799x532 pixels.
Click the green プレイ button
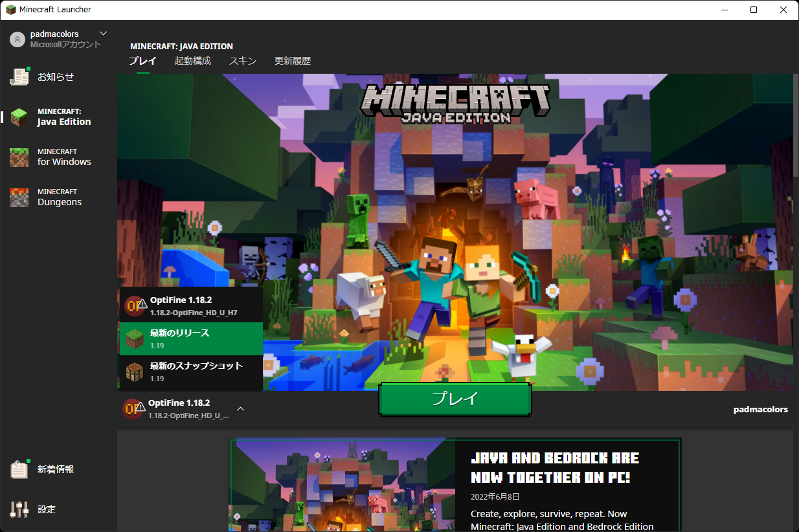tap(455, 399)
